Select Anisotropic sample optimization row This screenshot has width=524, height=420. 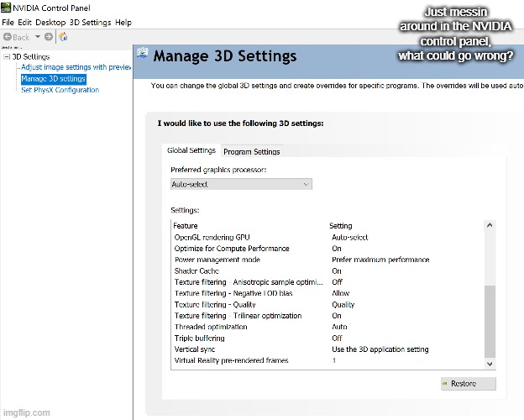pos(327,282)
